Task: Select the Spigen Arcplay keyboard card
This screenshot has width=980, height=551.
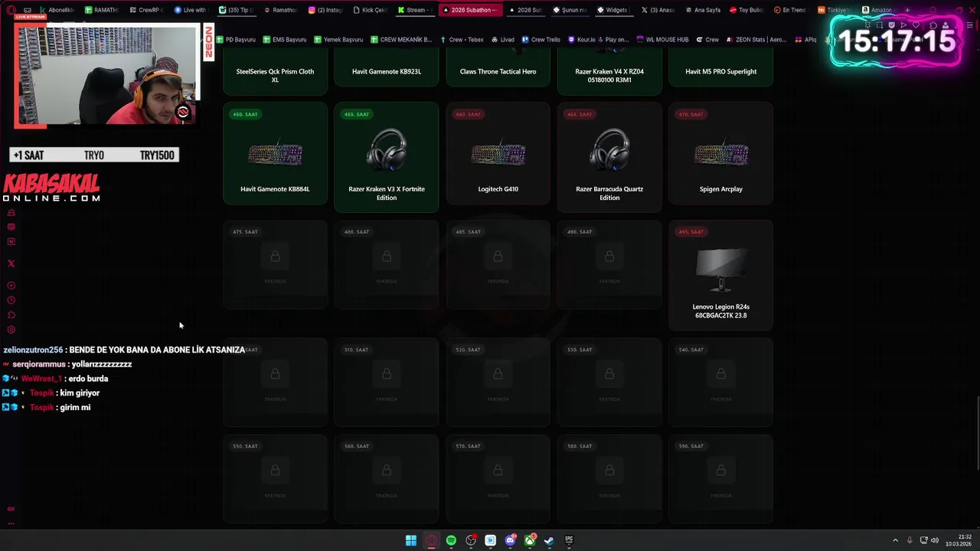Action: pos(721,153)
